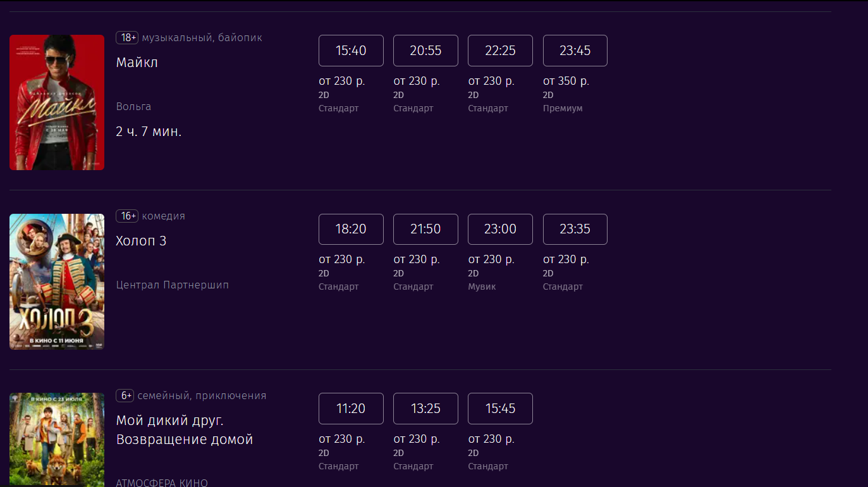Click the 6+ age rating badge
Image resolution: width=868 pixels, height=487 pixels.
125,396
